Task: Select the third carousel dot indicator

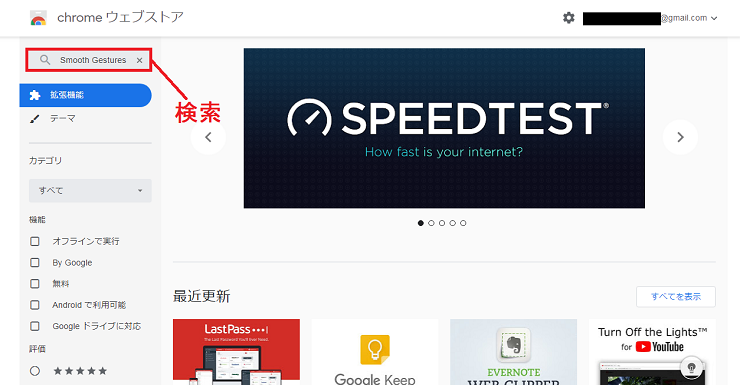Action: click(x=442, y=223)
